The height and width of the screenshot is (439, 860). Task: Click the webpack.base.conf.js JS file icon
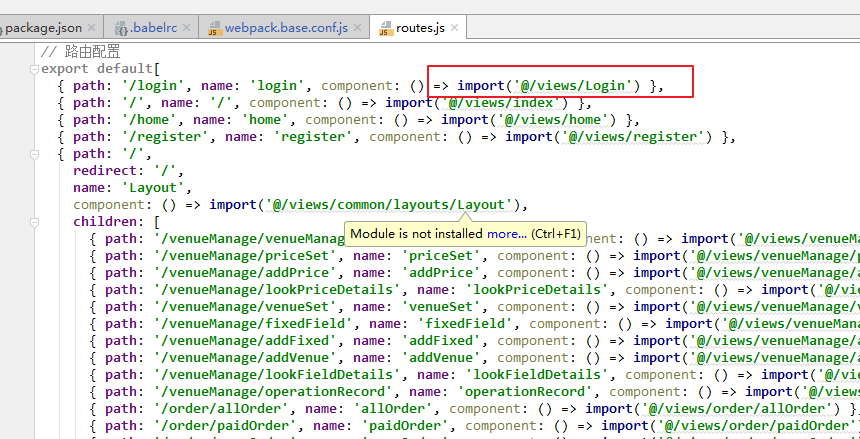tap(214, 28)
